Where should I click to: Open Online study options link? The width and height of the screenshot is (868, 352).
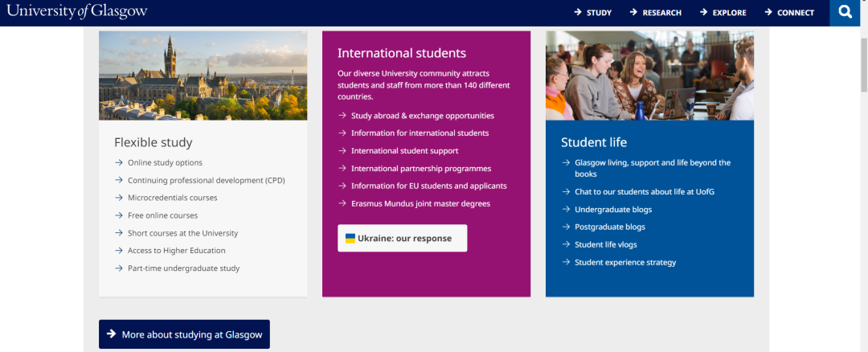[x=165, y=162]
